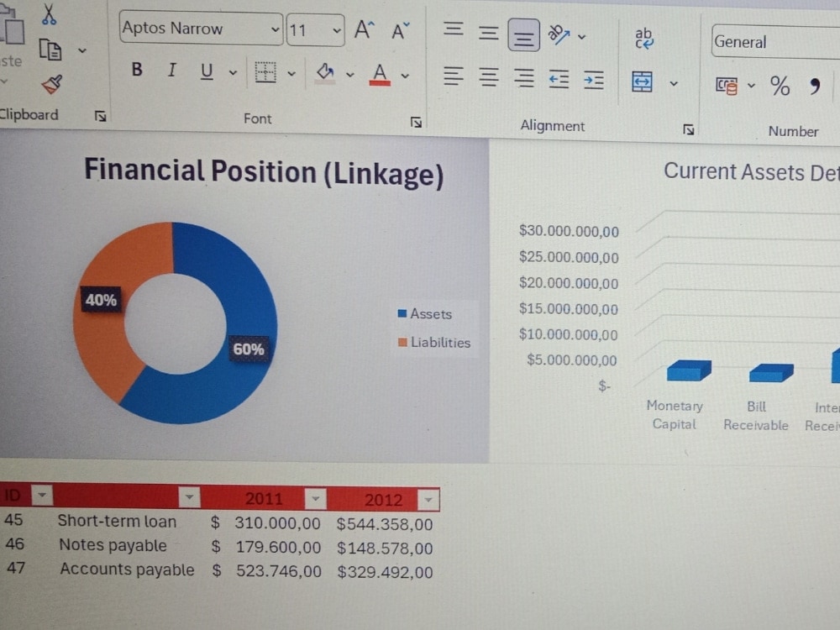Expand the borders options arrow
Screen dimensions: 840x630
coord(291,73)
